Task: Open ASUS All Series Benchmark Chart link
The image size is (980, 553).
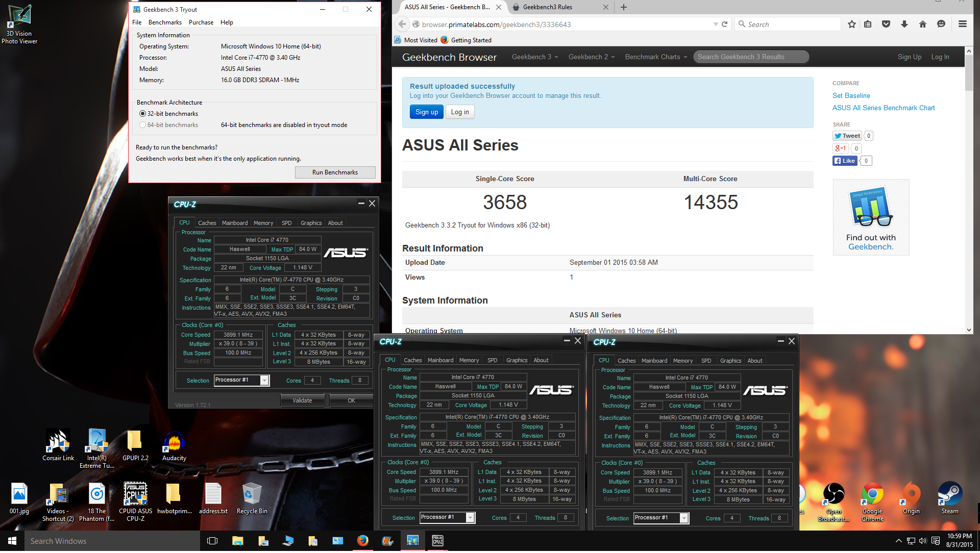Action: [884, 108]
